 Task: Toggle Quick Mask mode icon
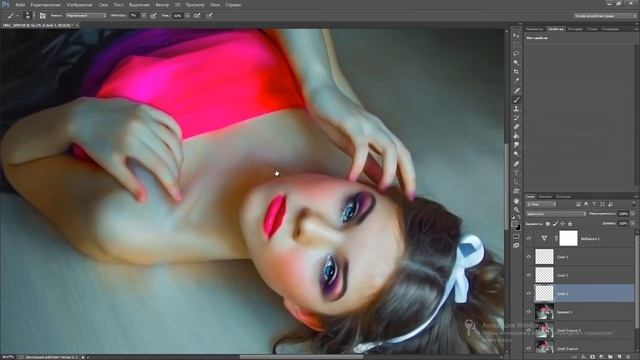click(x=516, y=236)
